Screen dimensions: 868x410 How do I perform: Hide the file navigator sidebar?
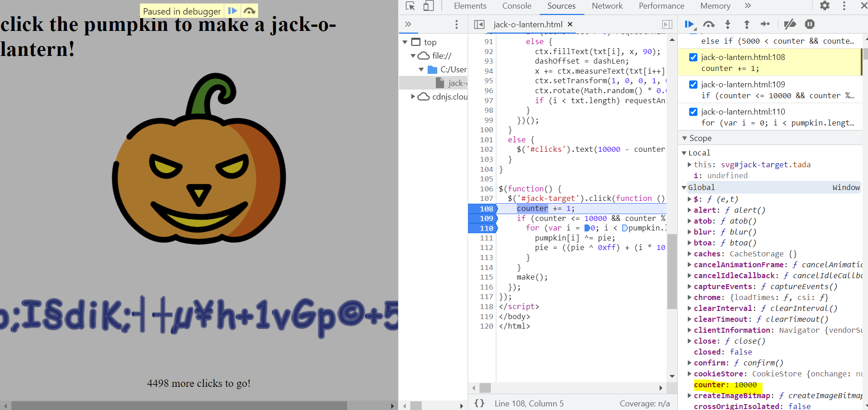479,25
